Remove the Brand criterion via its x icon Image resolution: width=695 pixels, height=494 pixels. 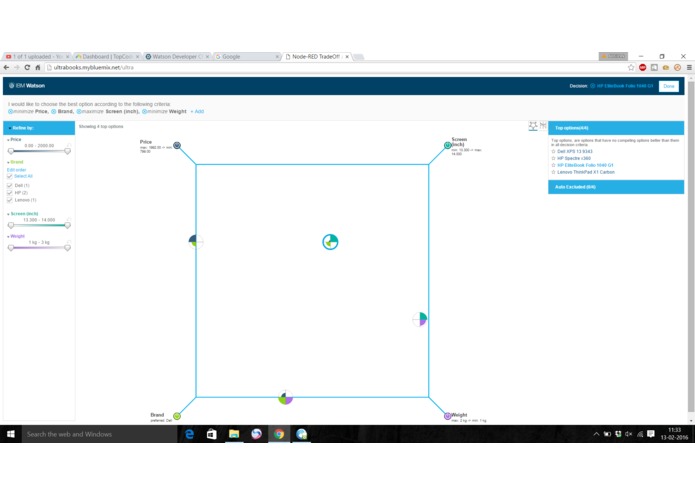[x=54, y=112]
